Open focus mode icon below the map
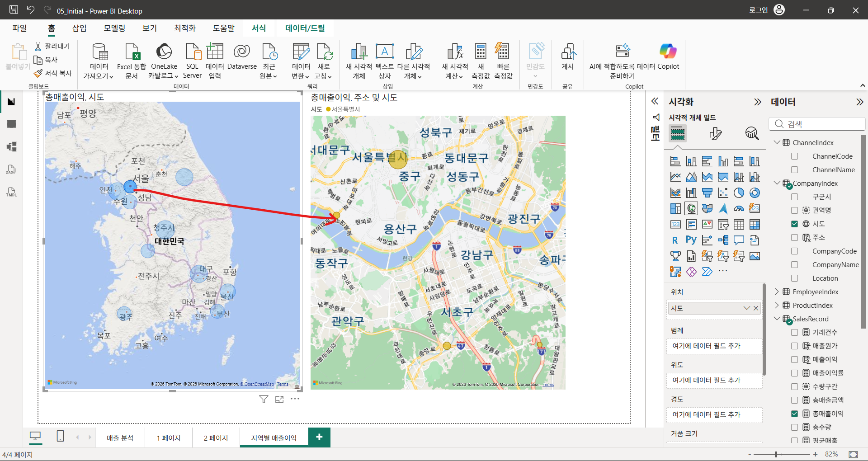 point(279,399)
